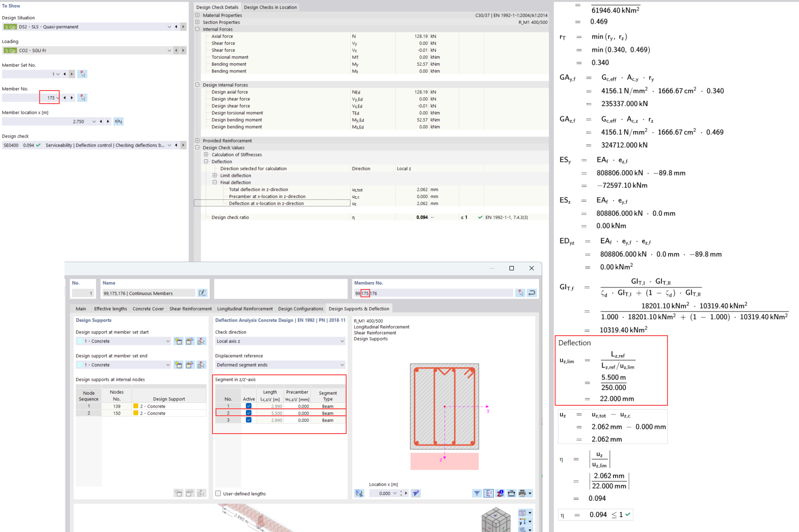Click yellow swatch of node 139 design support
The width and height of the screenshot is (799, 532).
tap(136, 406)
